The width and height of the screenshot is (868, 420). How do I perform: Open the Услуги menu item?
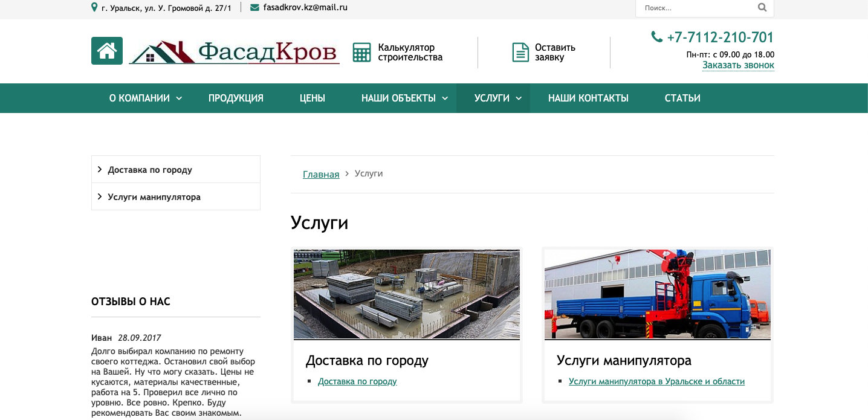pos(492,99)
